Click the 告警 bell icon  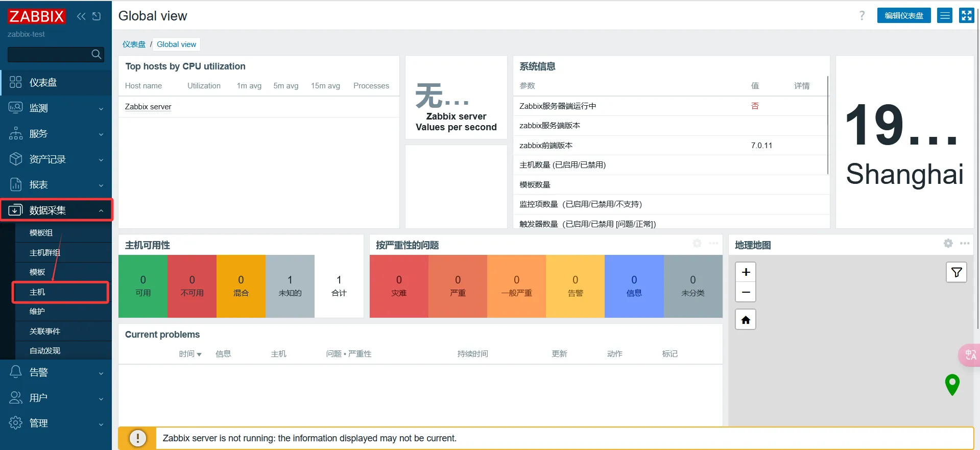(16, 372)
